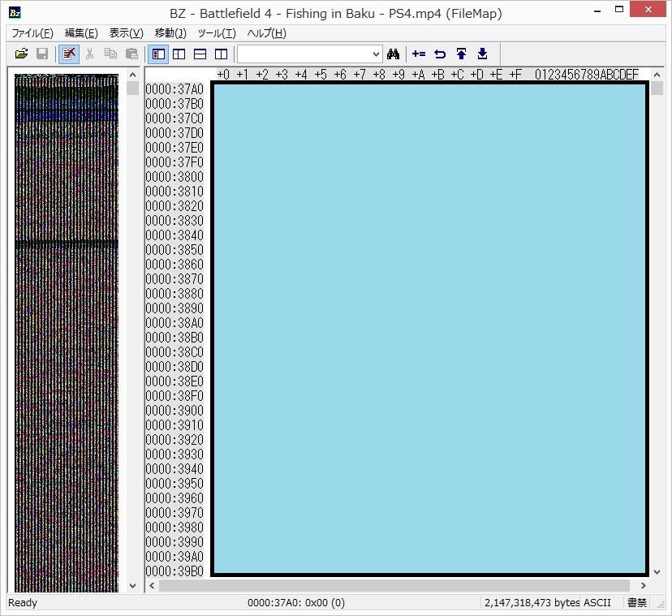This screenshot has height=616, width=672.
Task: Click the horizontal scrollbar thumb
Action: coord(394,585)
